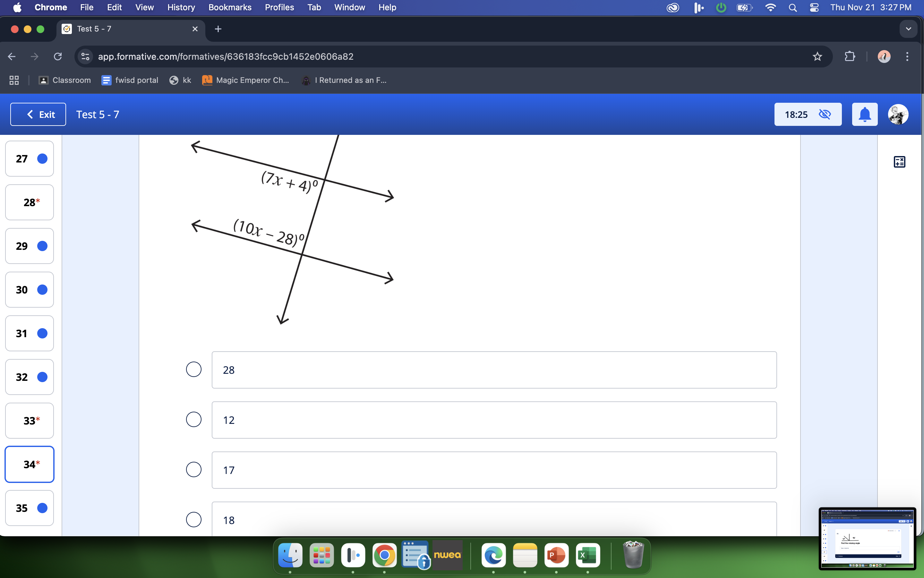Open kk bookmark
Image resolution: width=924 pixels, height=578 pixels.
180,80
